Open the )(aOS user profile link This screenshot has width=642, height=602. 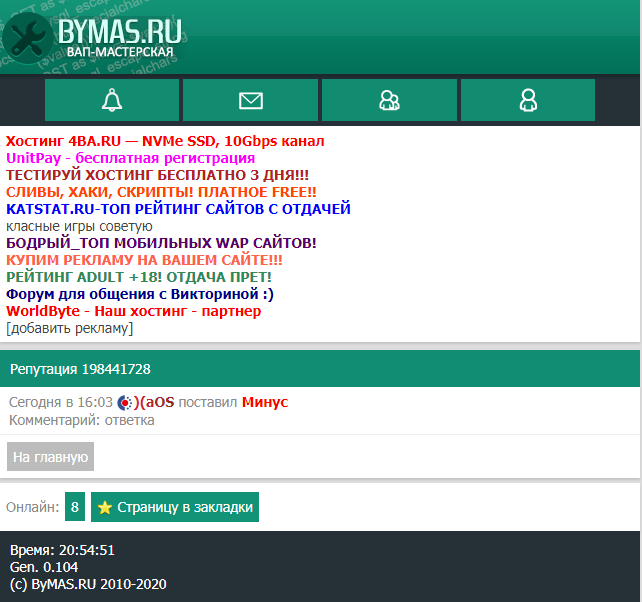(x=155, y=402)
